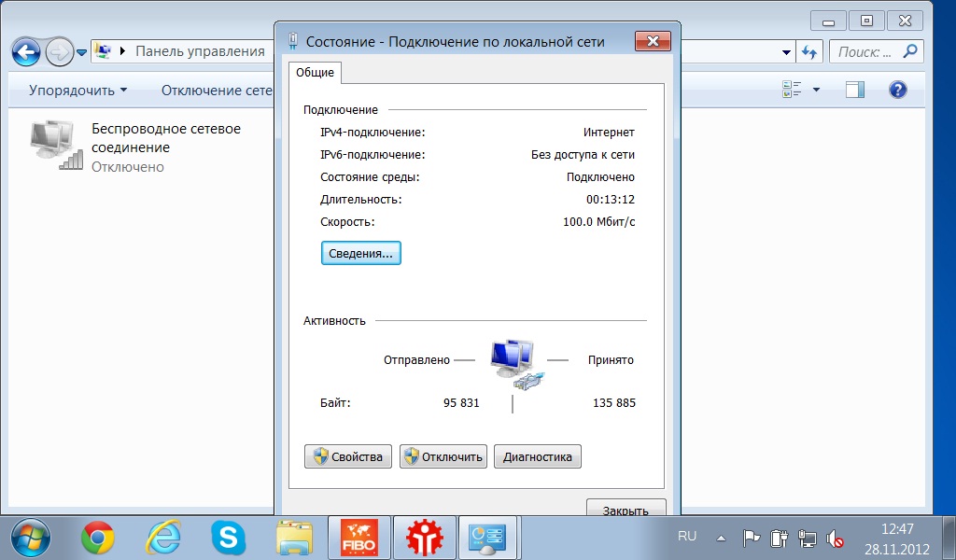Select the Общие tab
956x560 pixels.
pos(315,72)
